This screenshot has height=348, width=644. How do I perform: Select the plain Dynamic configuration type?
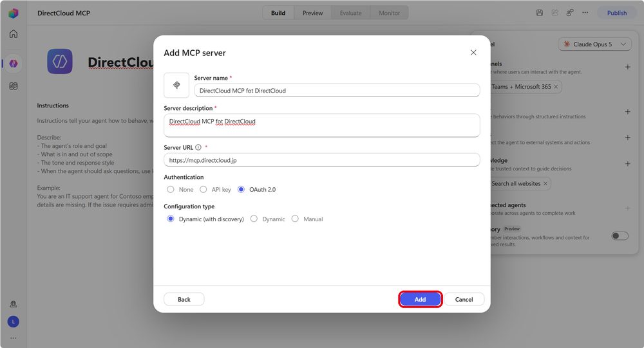(254, 219)
